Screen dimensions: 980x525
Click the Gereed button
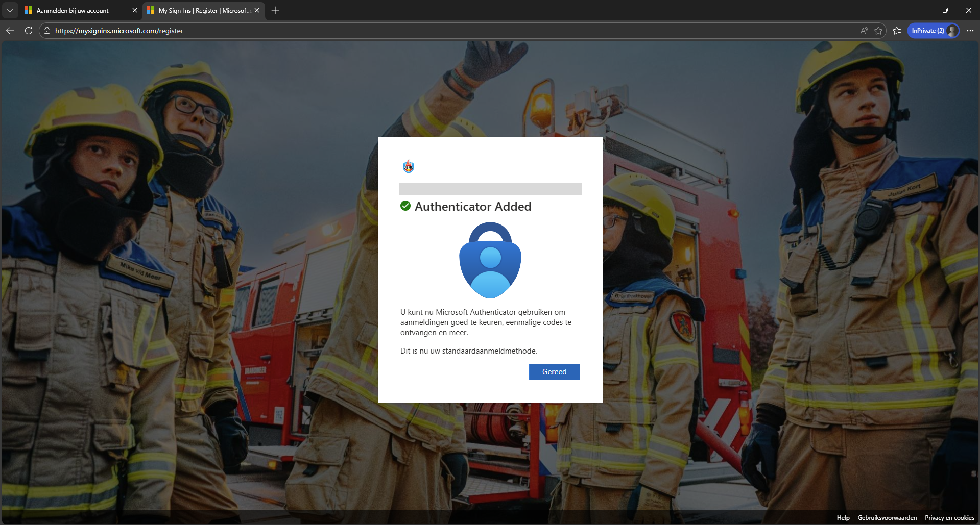pos(555,372)
